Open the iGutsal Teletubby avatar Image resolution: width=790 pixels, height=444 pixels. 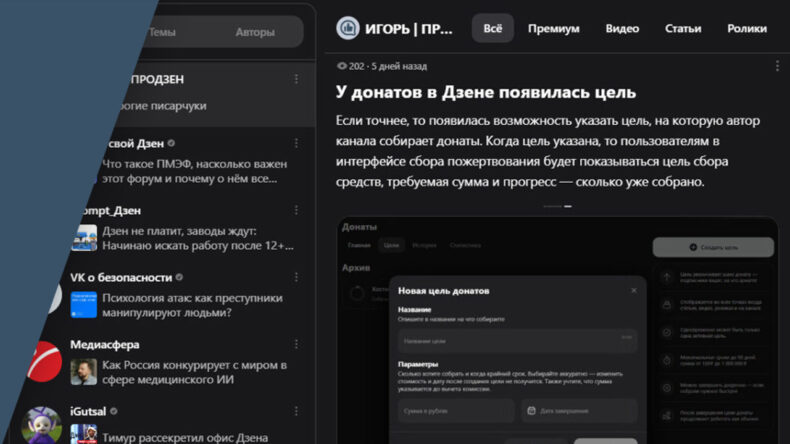(42, 425)
